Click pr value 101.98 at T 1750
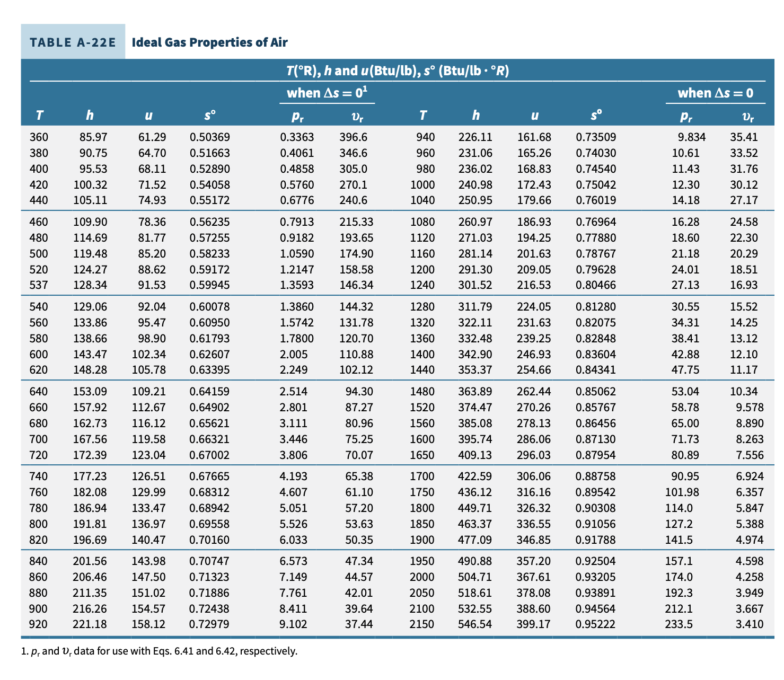784x680 pixels. pyautogui.click(x=682, y=492)
